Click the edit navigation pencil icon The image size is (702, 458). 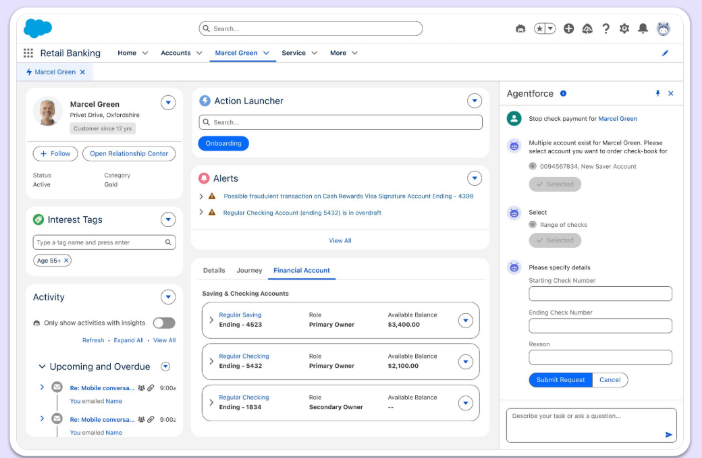click(665, 53)
